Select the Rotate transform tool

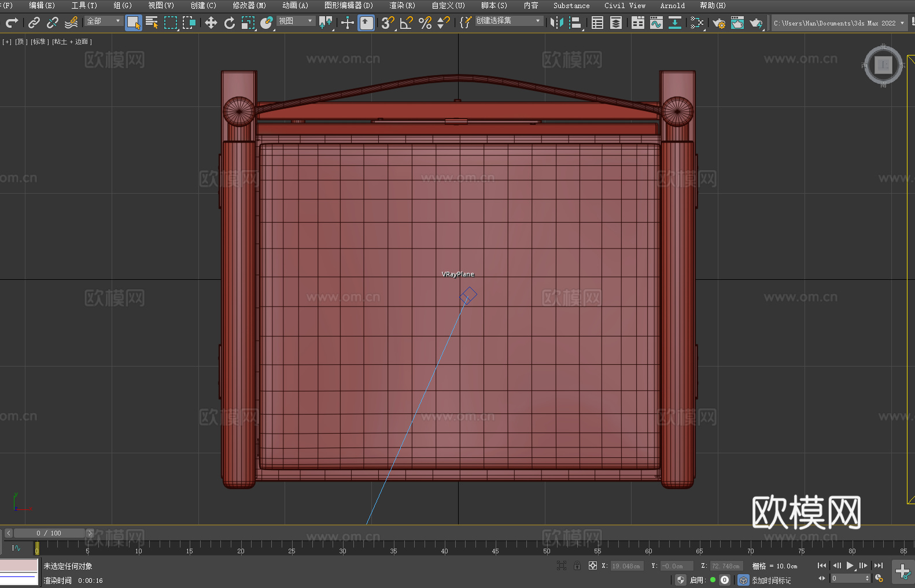coord(230,23)
